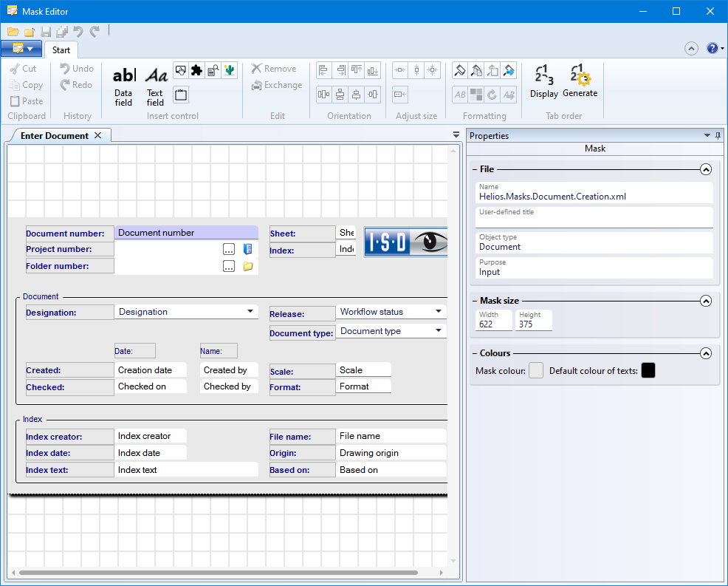Click the blue book icon beside Project number
The width and height of the screenshot is (728, 586).
[x=248, y=249]
